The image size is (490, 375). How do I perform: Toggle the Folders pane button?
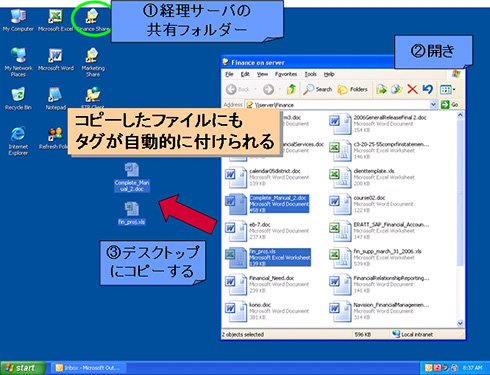pos(352,89)
